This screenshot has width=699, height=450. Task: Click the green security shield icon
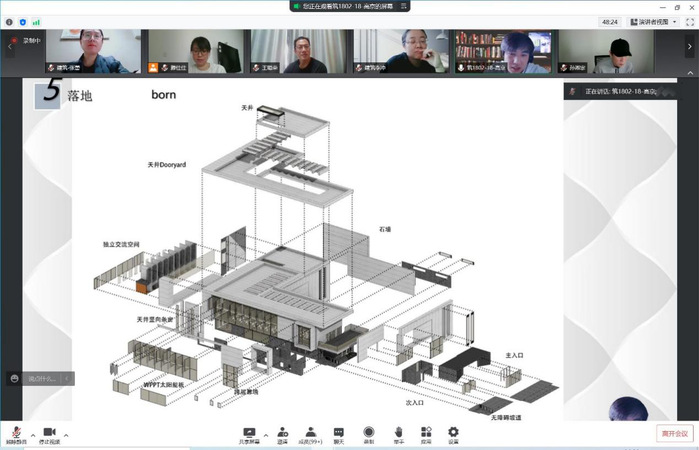(x=22, y=21)
